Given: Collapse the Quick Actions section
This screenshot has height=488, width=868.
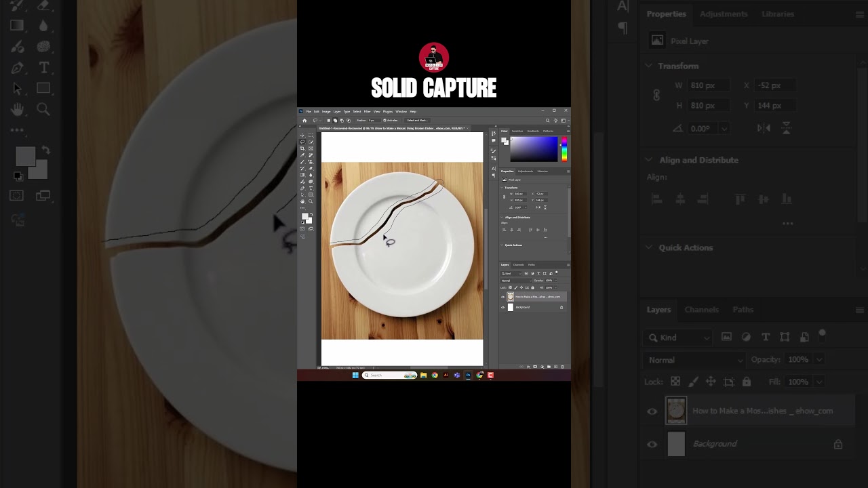Looking at the screenshot, I should point(502,245).
